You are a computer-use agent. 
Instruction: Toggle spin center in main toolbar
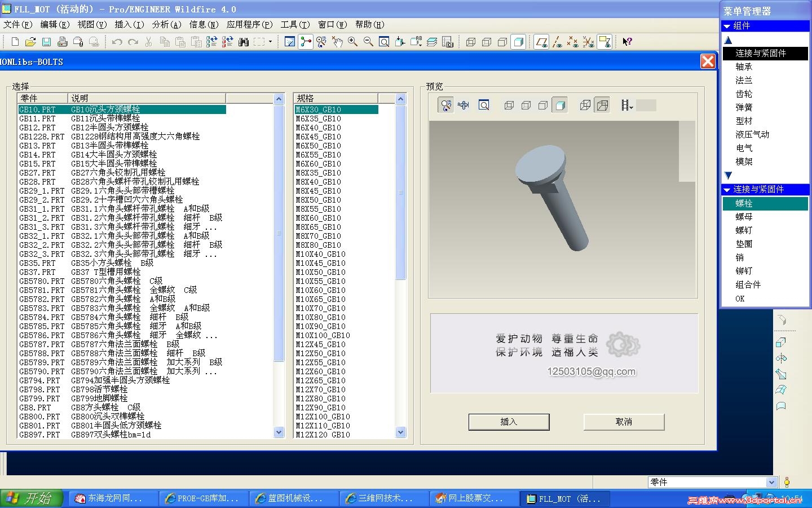pyautogui.click(x=306, y=42)
